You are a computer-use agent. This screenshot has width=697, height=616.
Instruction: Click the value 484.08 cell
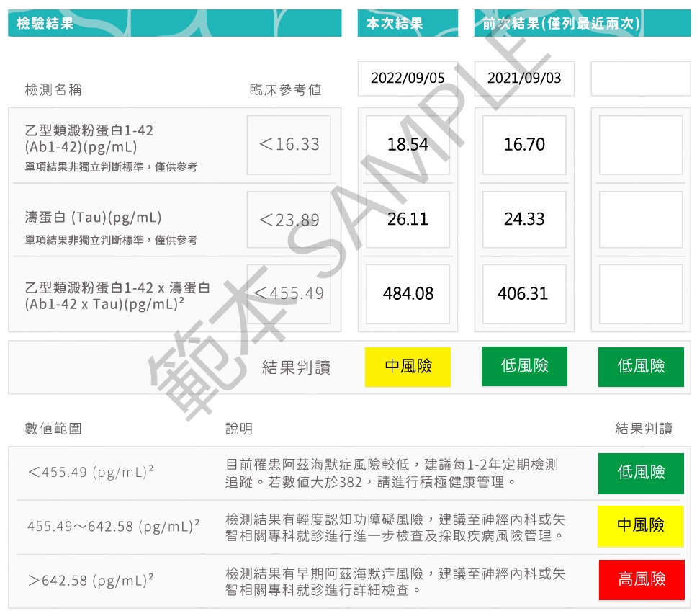coord(408,293)
